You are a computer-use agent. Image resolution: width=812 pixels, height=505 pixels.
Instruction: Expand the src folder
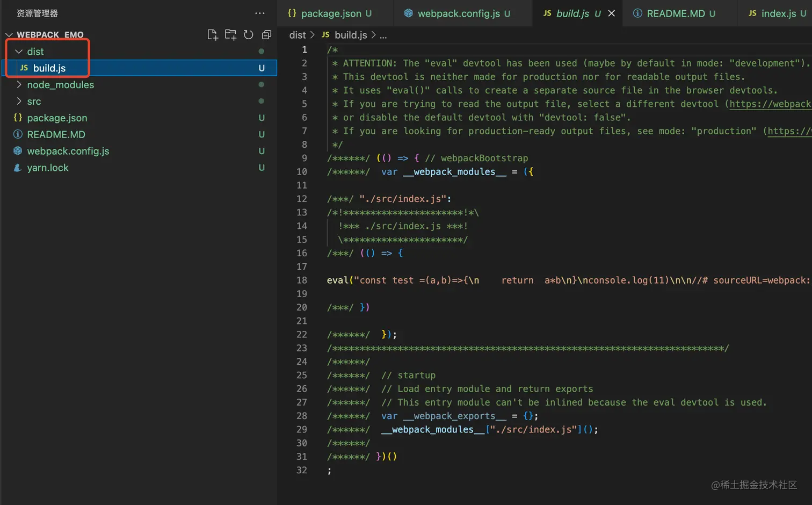(x=19, y=102)
